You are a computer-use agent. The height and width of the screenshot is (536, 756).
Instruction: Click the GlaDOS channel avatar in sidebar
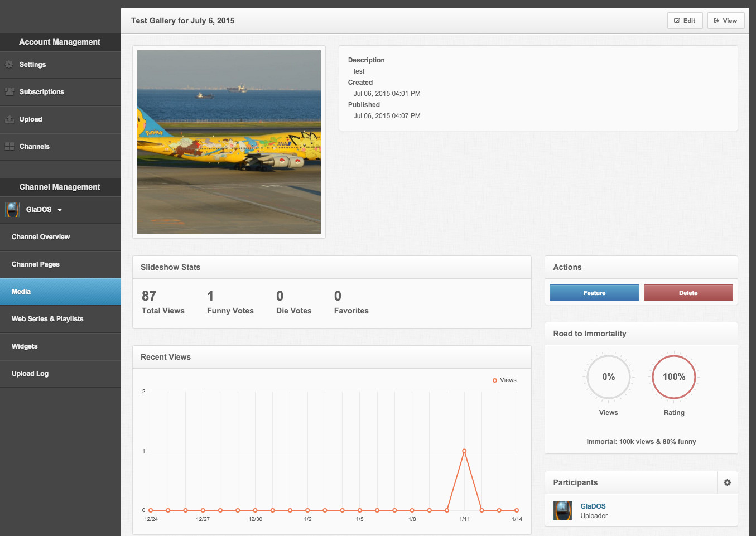tap(12, 210)
